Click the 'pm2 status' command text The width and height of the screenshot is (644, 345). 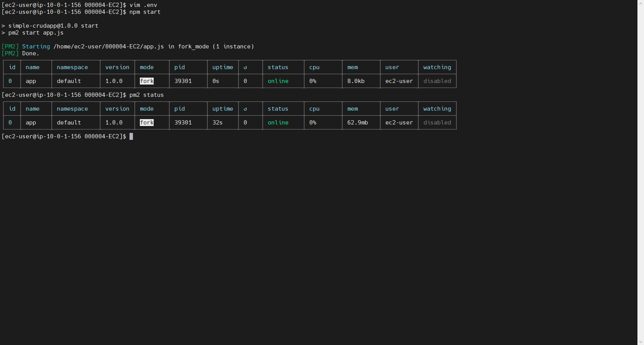146,95
